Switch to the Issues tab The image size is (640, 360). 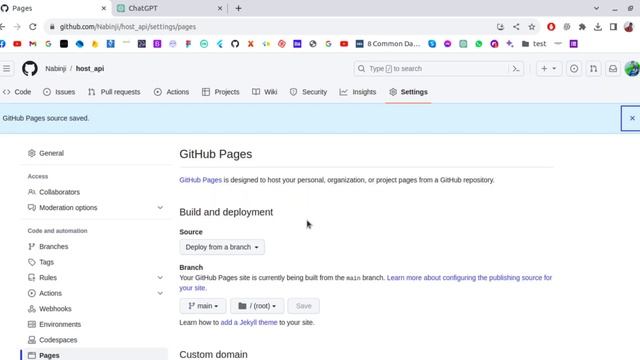pyautogui.click(x=59, y=92)
